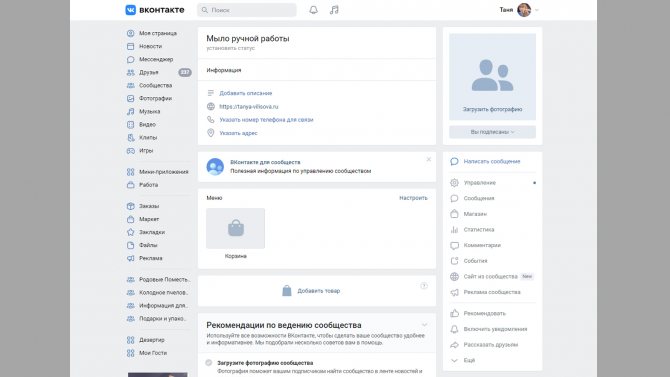Open Управление gear icon
The image size is (670, 377).
(x=454, y=183)
